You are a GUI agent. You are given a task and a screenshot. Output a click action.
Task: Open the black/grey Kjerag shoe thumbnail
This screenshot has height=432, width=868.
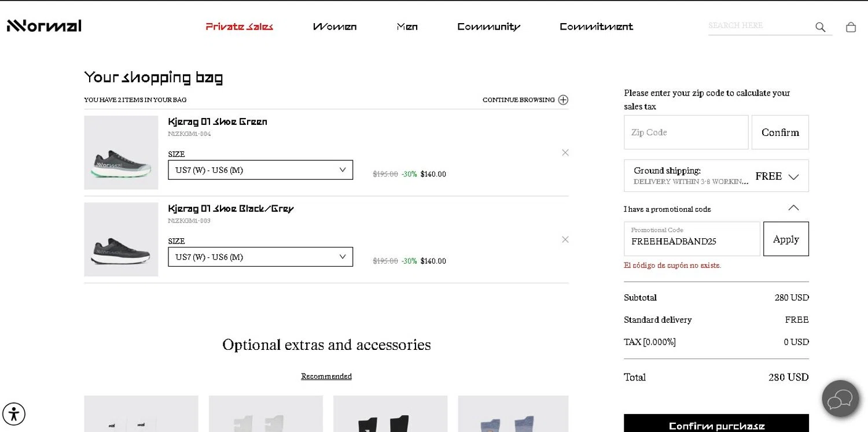pyautogui.click(x=121, y=239)
